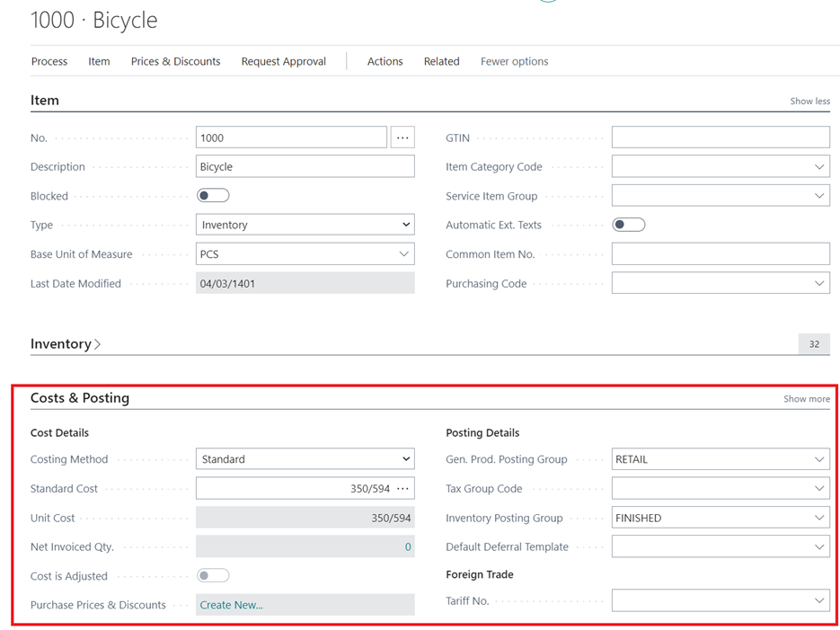The image size is (840, 630).
Task: Open the Prices & Discounts menu
Action: point(175,61)
